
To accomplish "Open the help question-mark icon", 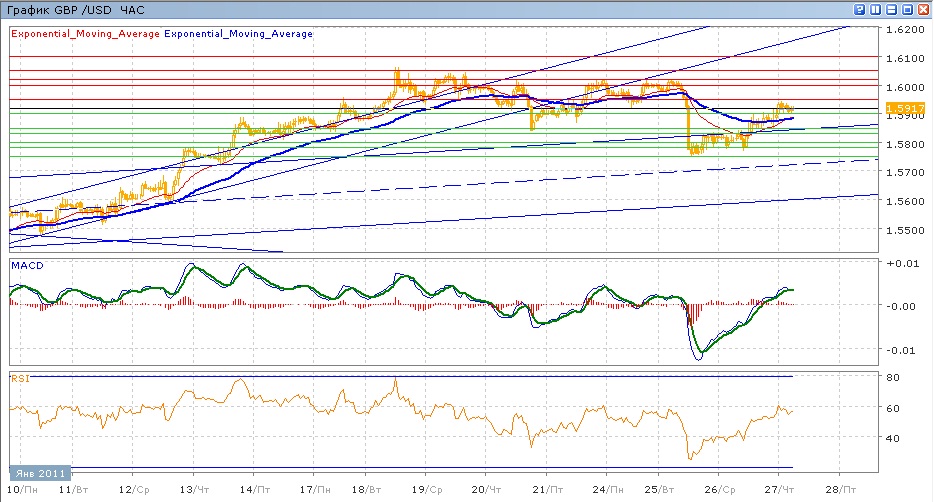I will 860,10.
